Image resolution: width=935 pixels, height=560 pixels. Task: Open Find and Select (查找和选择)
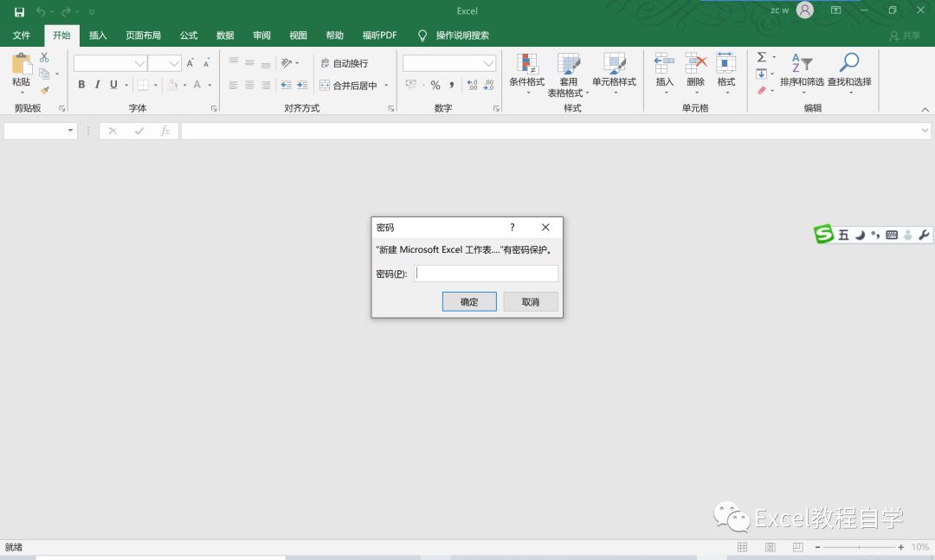pos(849,72)
